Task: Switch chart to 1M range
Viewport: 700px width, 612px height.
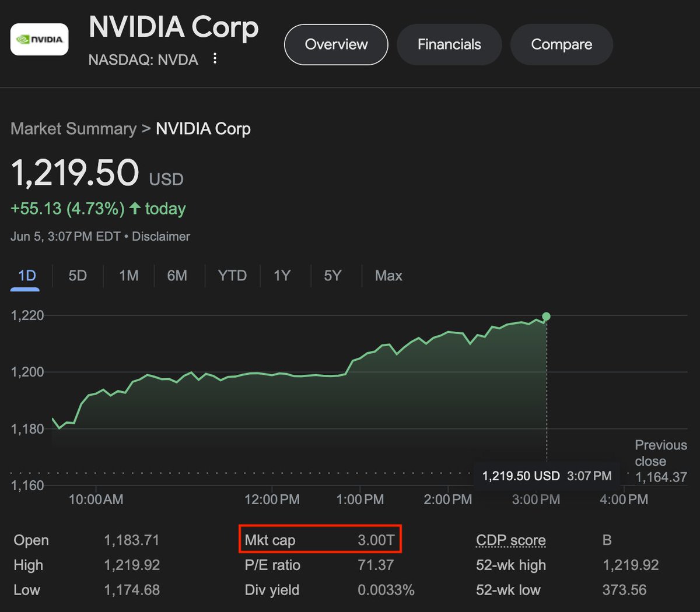Action: (129, 276)
